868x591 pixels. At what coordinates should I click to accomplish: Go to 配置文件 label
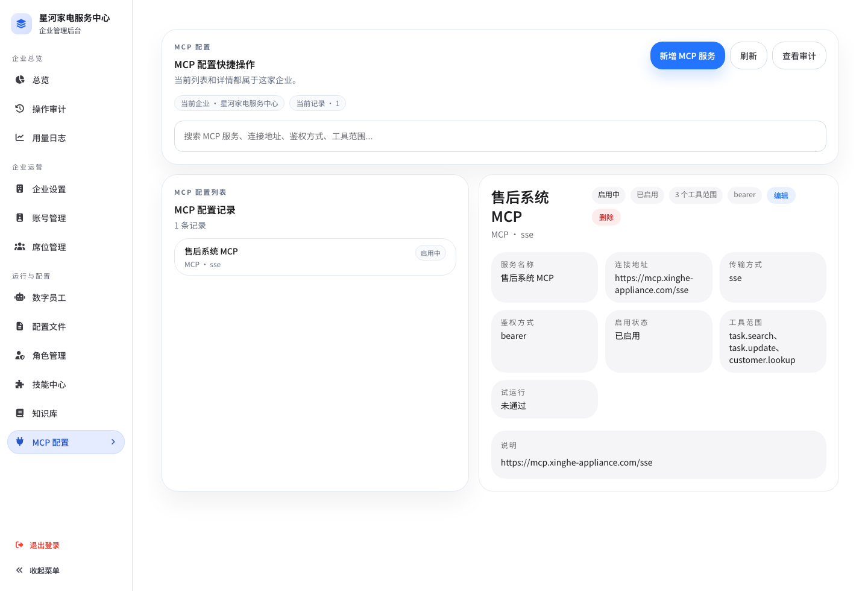coord(49,327)
